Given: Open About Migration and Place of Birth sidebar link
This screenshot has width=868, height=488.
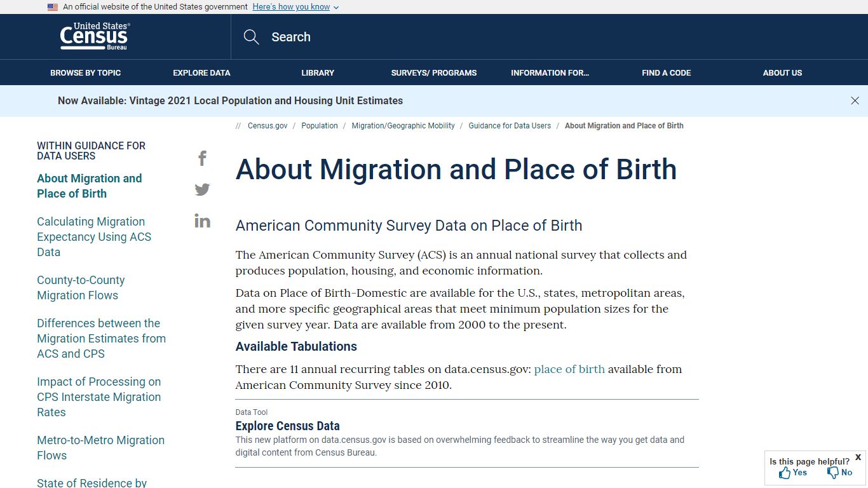Looking at the screenshot, I should point(90,186).
